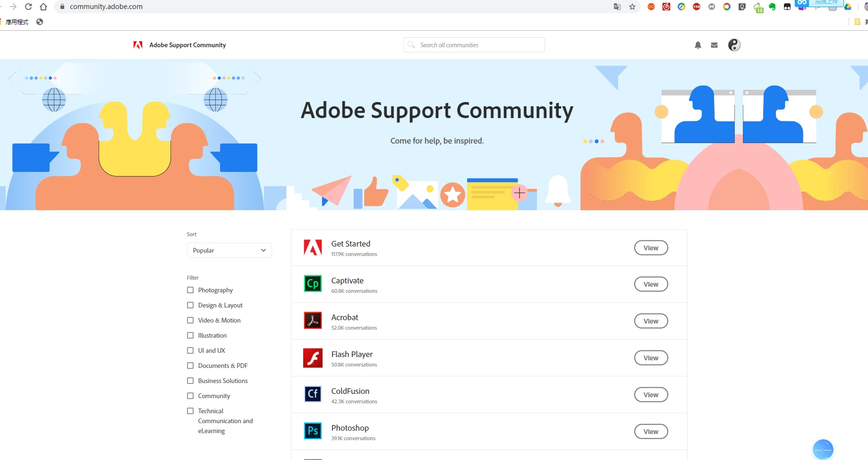Screen dimensions: 868x460
Task: Click '60.8K conversations' text
Action: click(x=354, y=291)
